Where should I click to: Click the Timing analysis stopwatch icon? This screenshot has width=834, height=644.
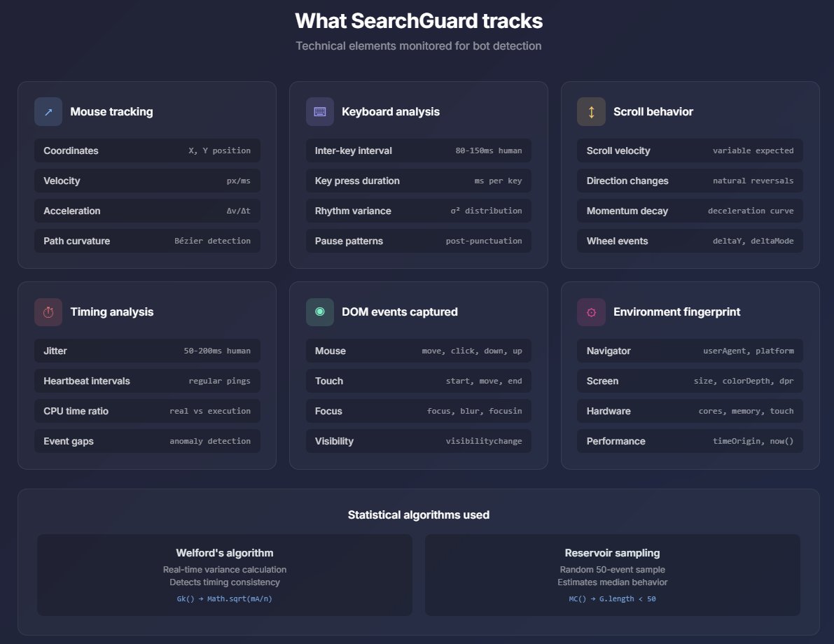pyautogui.click(x=48, y=312)
